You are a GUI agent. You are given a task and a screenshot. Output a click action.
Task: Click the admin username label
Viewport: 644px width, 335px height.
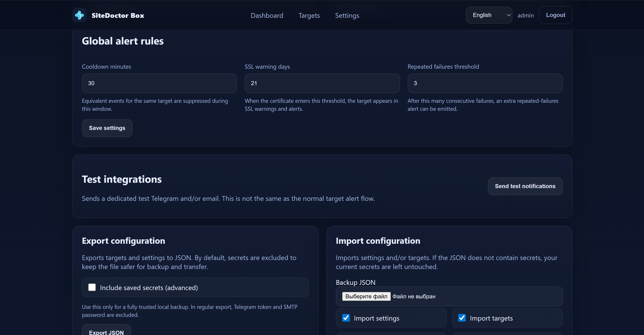point(525,15)
